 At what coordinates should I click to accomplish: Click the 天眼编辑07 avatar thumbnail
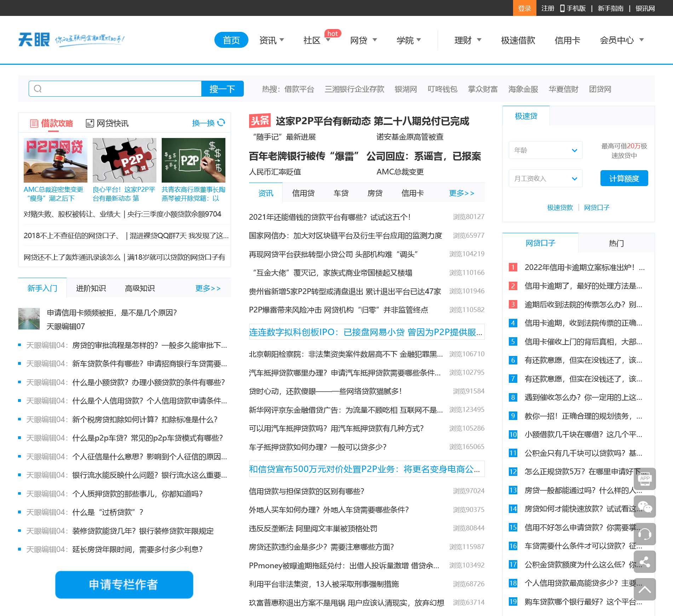pyautogui.click(x=29, y=319)
